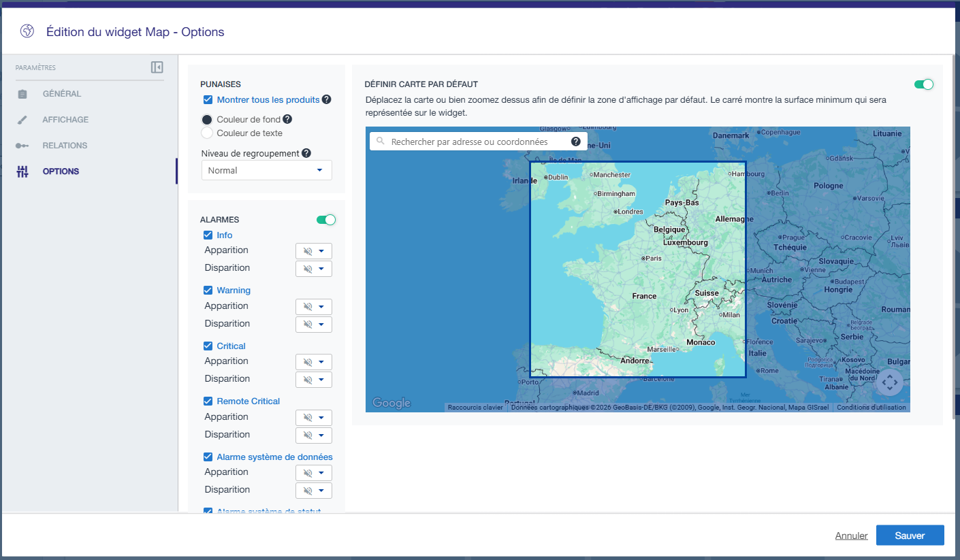The height and width of the screenshot is (560, 960).
Task: Open the Niveau de regroupement Normal dropdown
Action: (x=267, y=170)
